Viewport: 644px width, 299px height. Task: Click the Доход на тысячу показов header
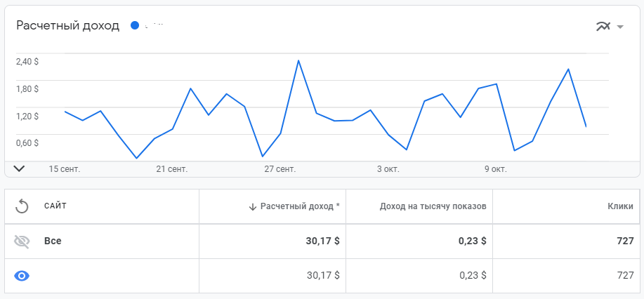pyautogui.click(x=433, y=206)
